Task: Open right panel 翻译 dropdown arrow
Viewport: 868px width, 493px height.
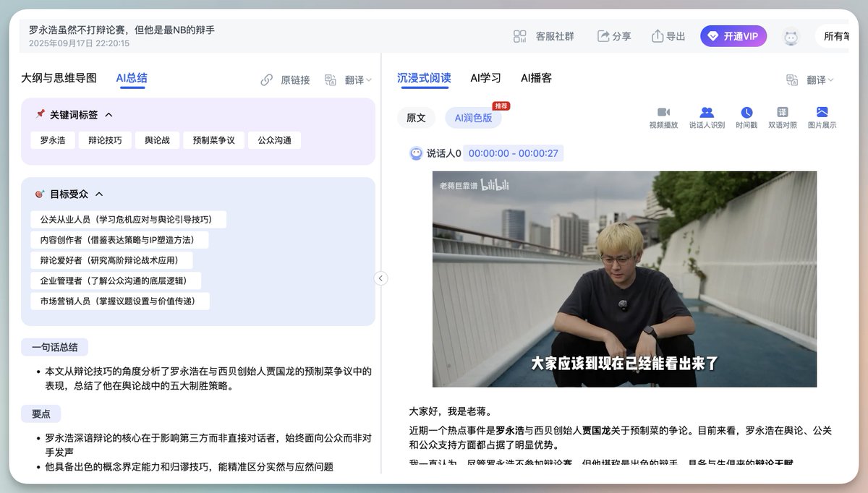Action: [x=830, y=80]
